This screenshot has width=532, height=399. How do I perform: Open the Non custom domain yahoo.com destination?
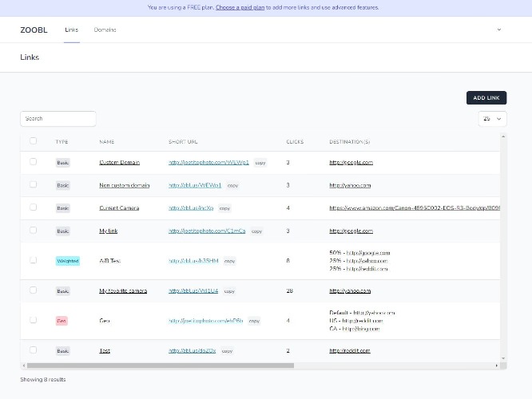350,185
